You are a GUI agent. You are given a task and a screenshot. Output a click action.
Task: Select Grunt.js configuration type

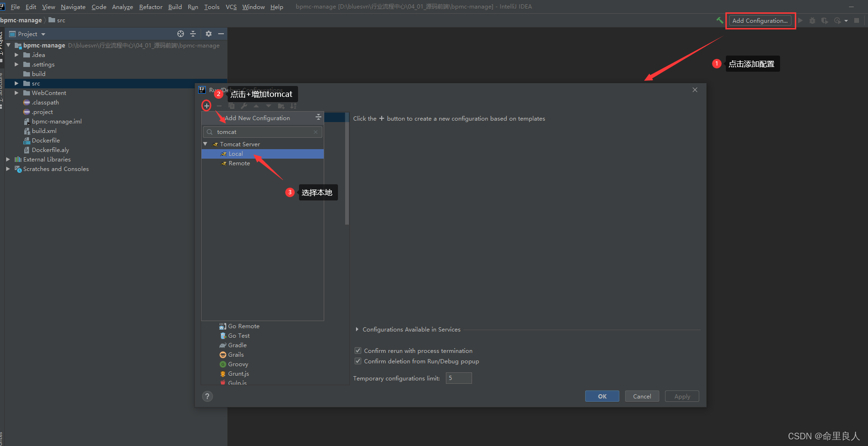point(234,374)
